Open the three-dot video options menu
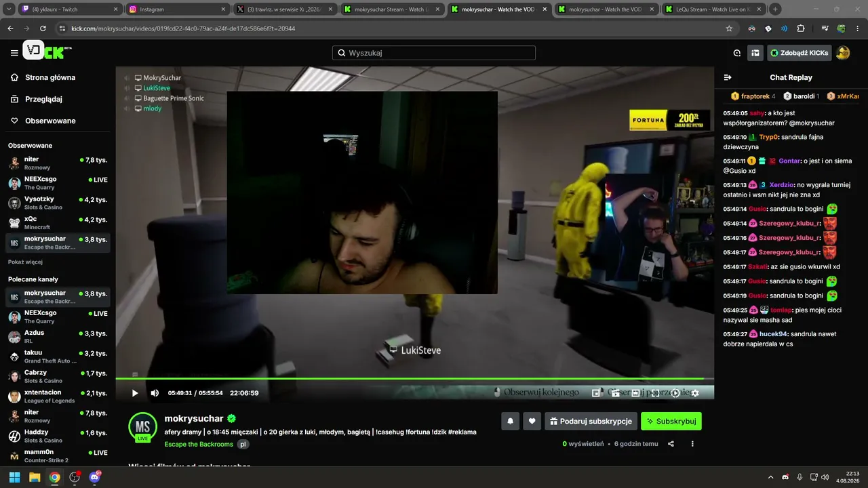The width and height of the screenshot is (868, 488). click(x=692, y=444)
